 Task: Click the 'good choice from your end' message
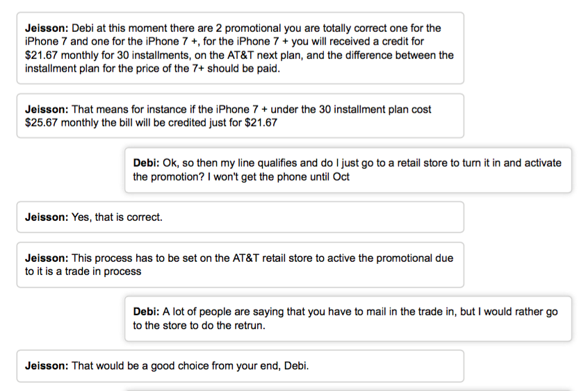click(240, 366)
